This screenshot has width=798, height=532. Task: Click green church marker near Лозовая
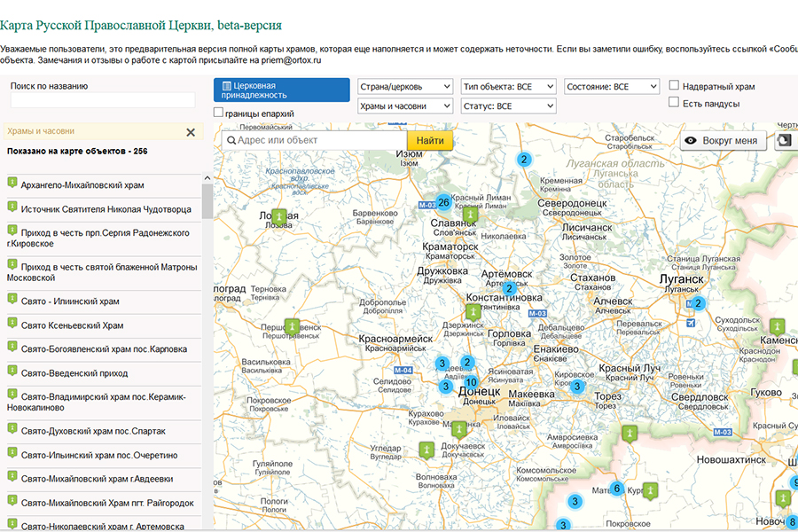tap(278, 215)
